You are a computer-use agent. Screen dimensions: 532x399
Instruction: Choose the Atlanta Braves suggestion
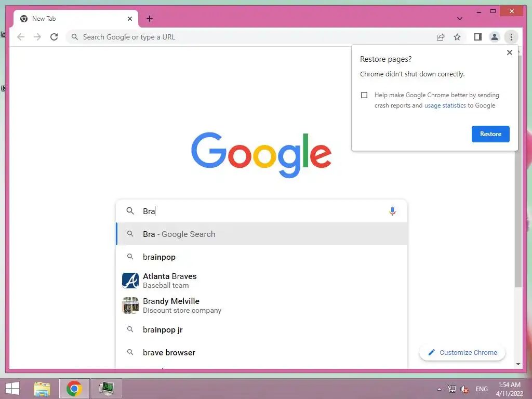click(262, 281)
